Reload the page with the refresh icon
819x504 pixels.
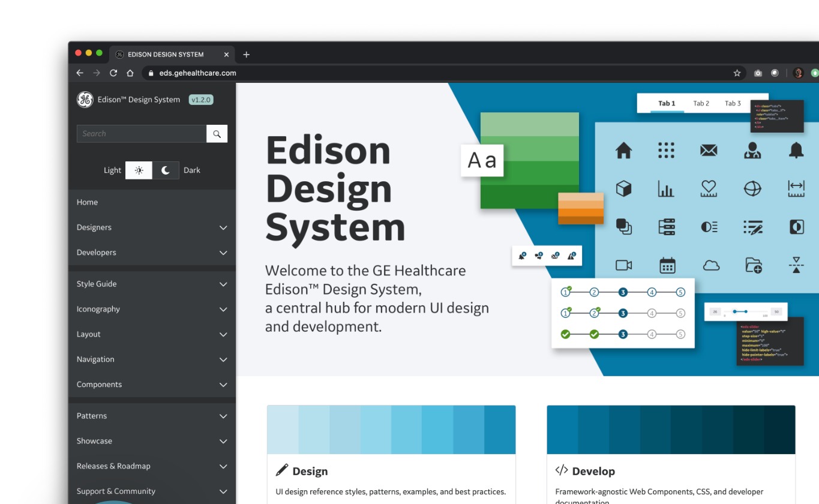click(x=113, y=73)
